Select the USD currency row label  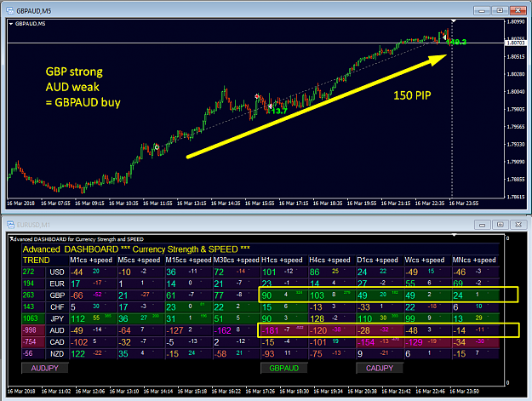tap(57, 272)
